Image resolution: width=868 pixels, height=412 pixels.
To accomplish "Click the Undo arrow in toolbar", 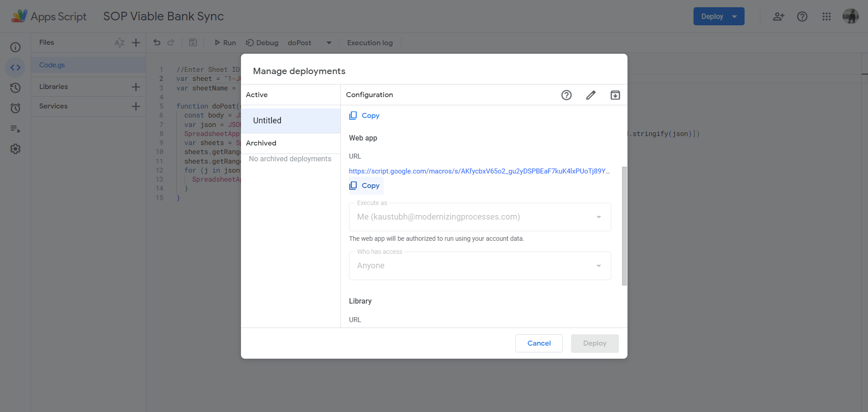I will click(x=157, y=42).
